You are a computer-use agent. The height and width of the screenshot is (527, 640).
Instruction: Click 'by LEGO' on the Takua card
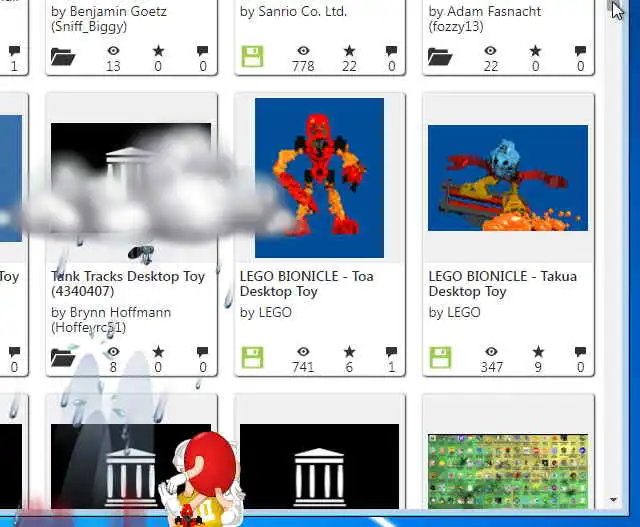(x=454, y=312)
